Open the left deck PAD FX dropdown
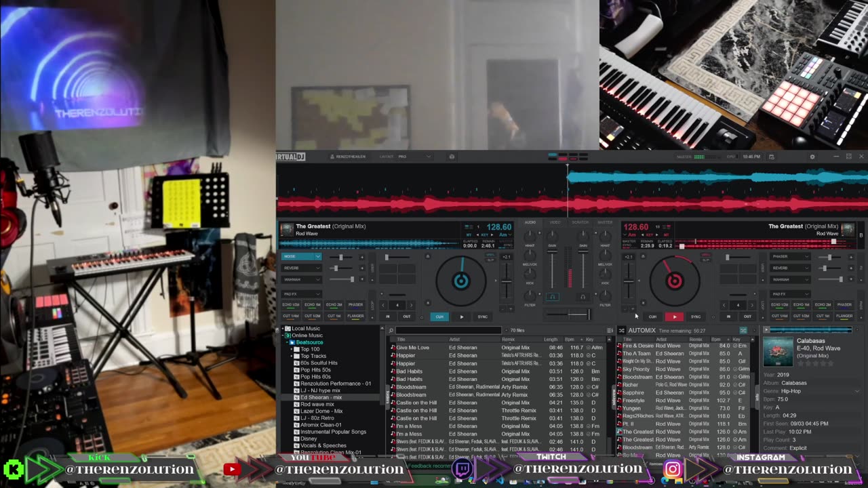Viewport: 868px width, 488px height. pos(302,293)
